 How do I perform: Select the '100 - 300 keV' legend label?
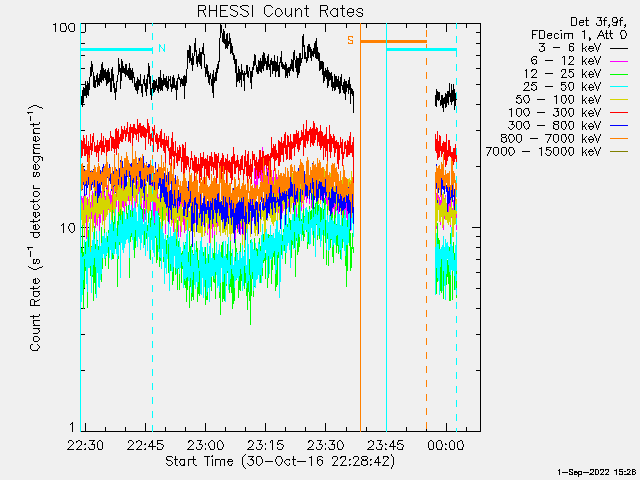(x=555, y=113)
